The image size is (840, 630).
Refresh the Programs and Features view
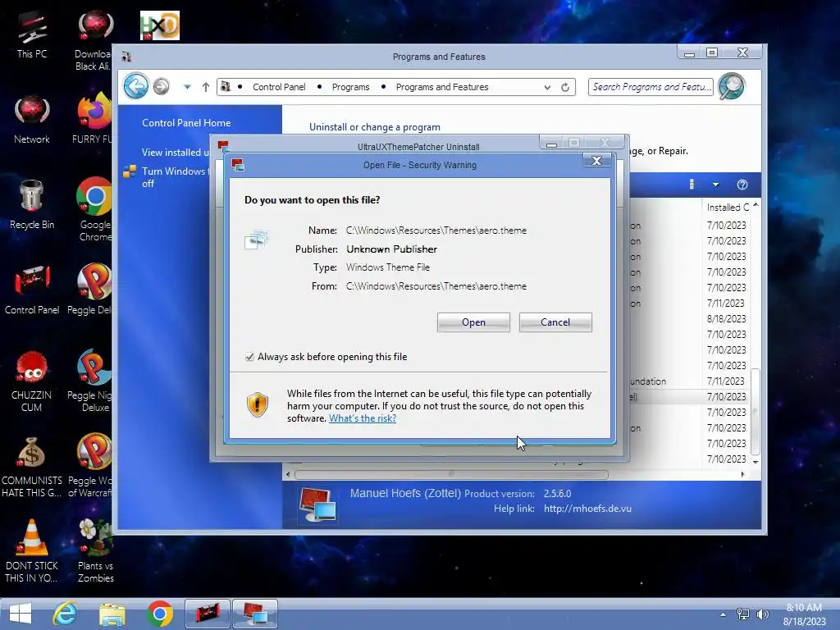pyautogui.click(x=565, y=87)
